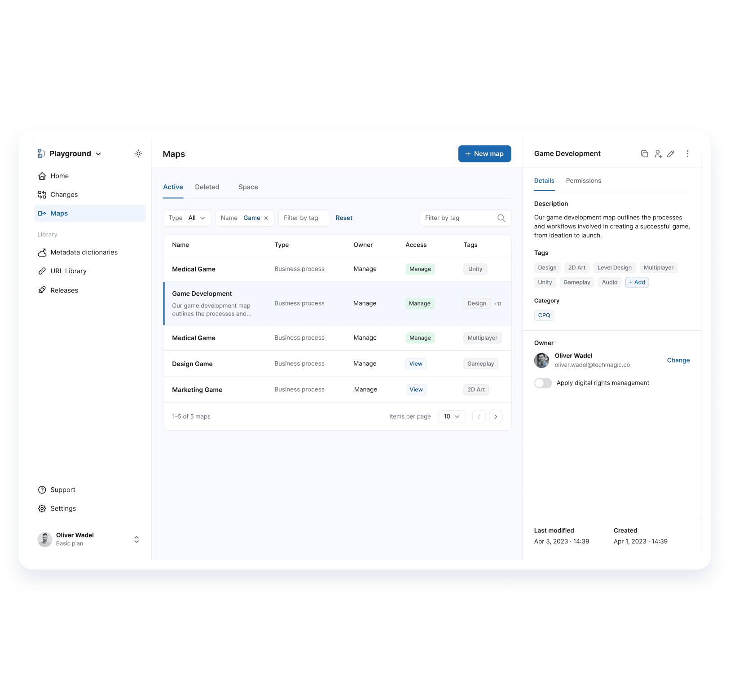This screenshot has width=730, height=700.
Task: Click the search Filter by tag field
Action: point(465,218)
